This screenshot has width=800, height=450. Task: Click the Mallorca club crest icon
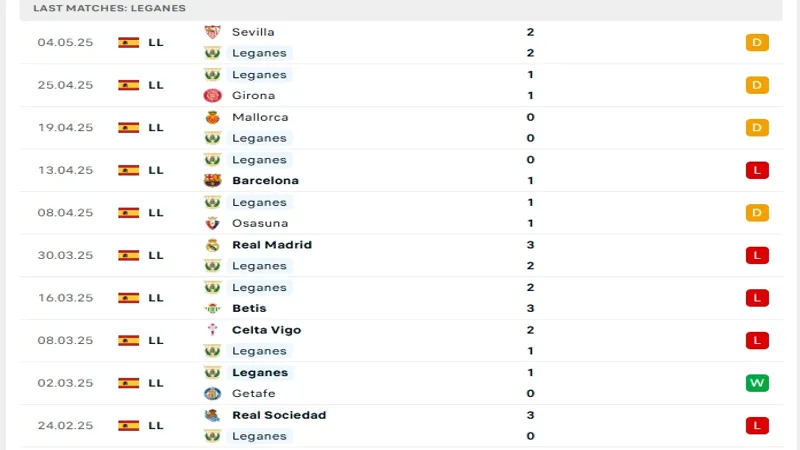pyautogui.click(x=212, y=117)
